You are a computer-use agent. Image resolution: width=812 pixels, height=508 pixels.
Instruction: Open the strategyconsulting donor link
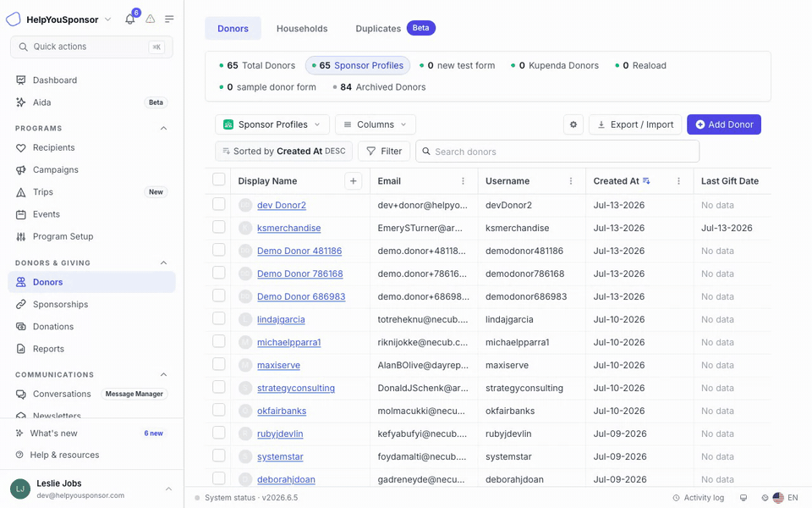(296, 389)
